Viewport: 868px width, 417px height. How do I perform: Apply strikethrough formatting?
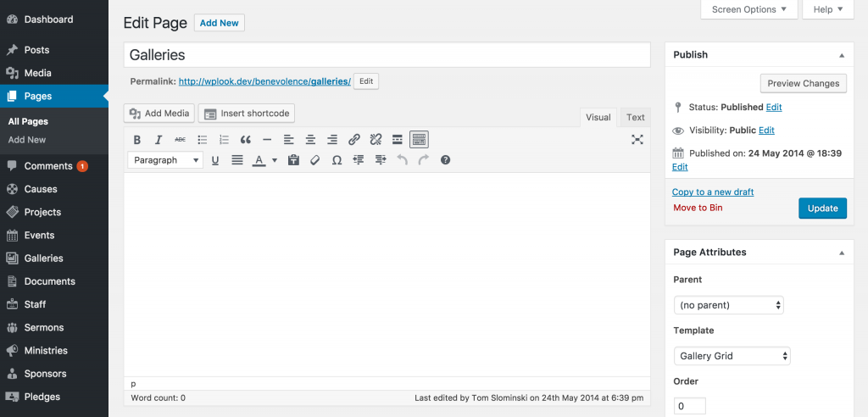180,140
